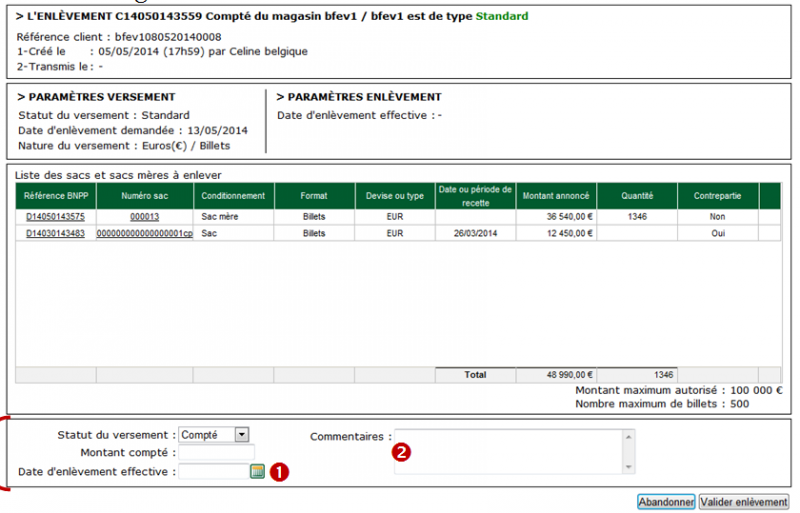Viewport: 800px width, 513px height.
Task: Click the Contrepartie column header
Action: pos(717,196)
